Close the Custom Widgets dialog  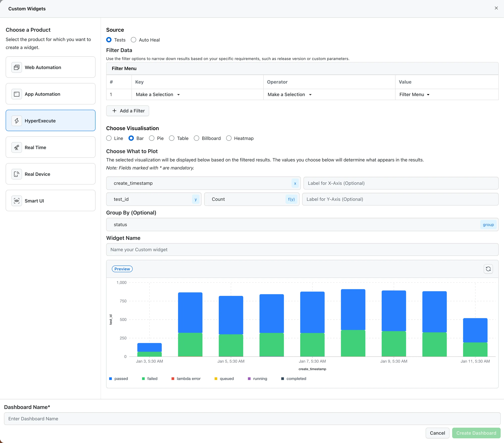496,8
